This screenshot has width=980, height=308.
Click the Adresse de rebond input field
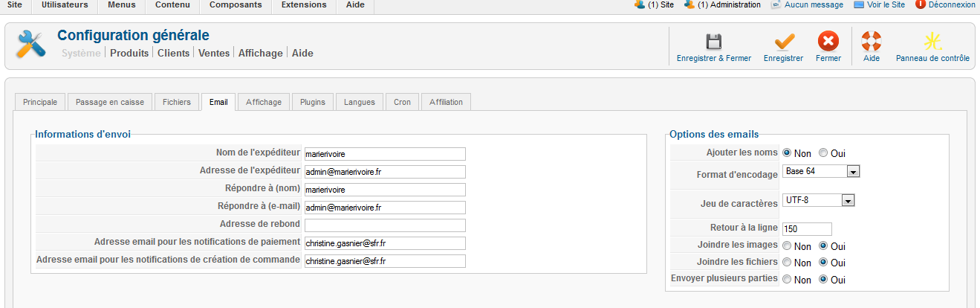(385, 225)
